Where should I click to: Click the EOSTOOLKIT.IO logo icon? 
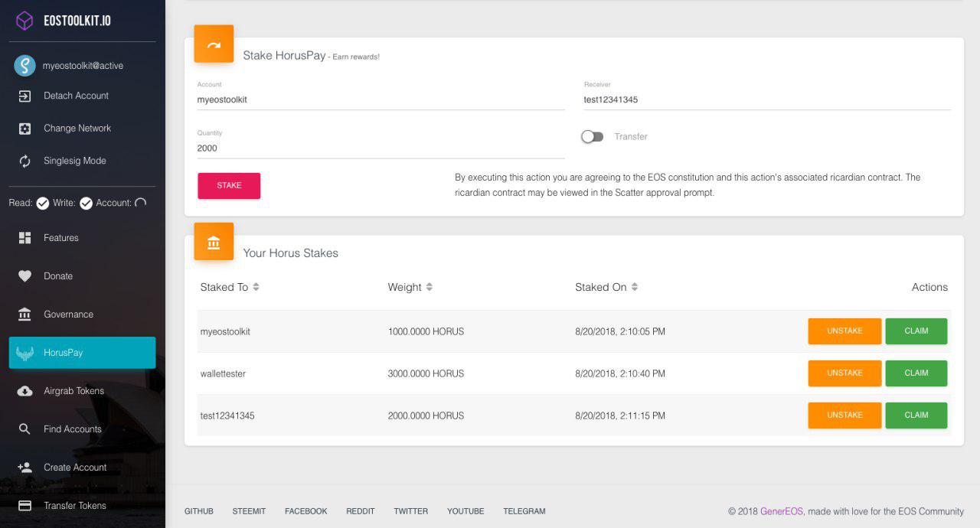tap(25, 21)
